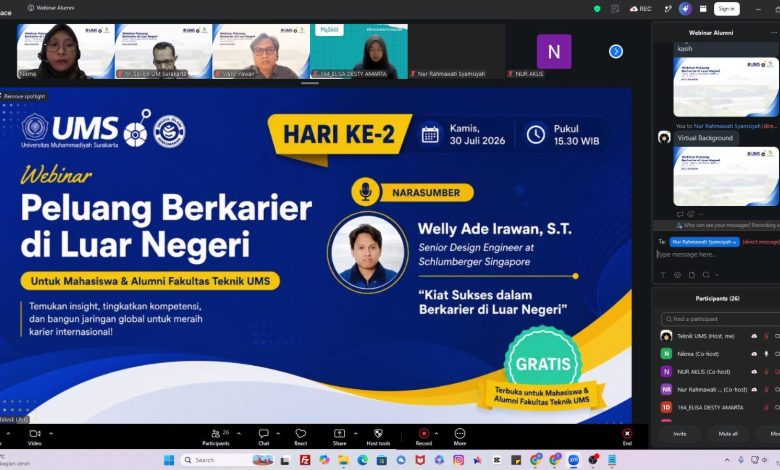Screen dimensions: 780x470
Task: Expand Chat options caret
Action: pos(278,433)
